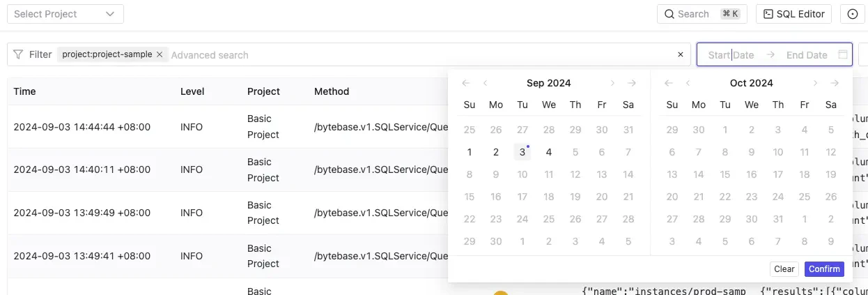Click Basic Project in the 14:40:11 row
Image resolution: width=868 pixels, height=295 pixels.
[263, 169]
